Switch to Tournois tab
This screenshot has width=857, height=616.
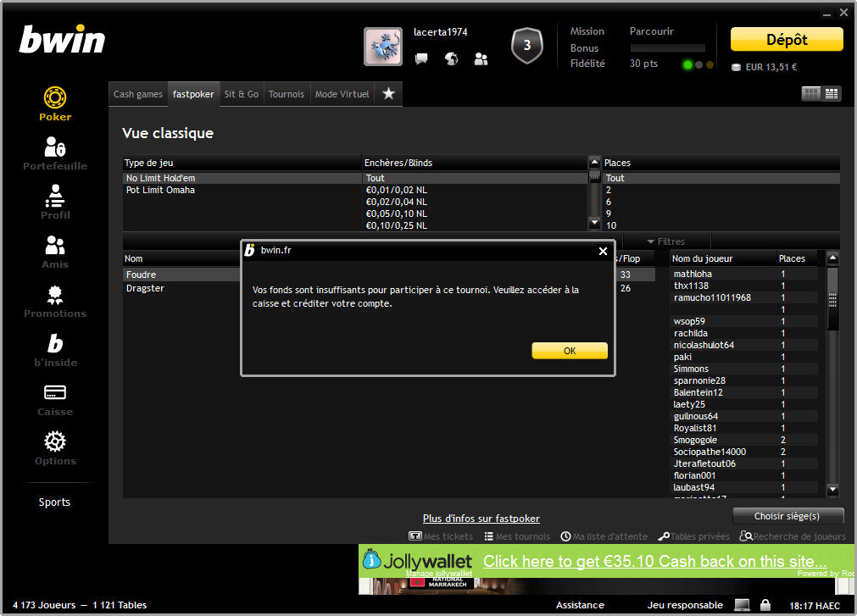(287, 94)
